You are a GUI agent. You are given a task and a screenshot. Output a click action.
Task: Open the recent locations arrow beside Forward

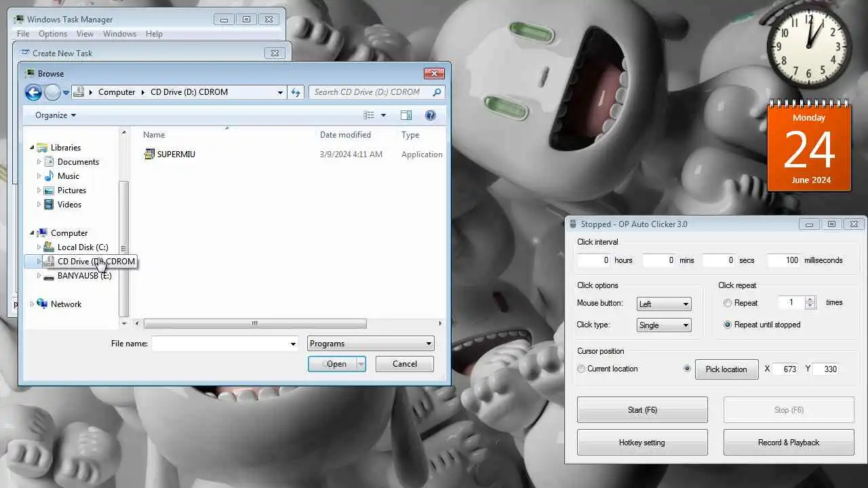(x=66, y=92)
